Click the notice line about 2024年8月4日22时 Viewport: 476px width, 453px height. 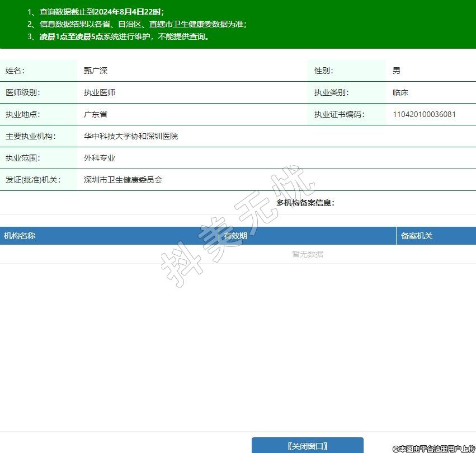[x=96, y=12]
